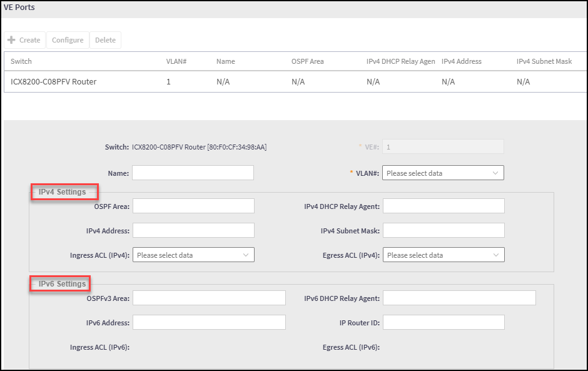Click the disabled VE# field

443,146
